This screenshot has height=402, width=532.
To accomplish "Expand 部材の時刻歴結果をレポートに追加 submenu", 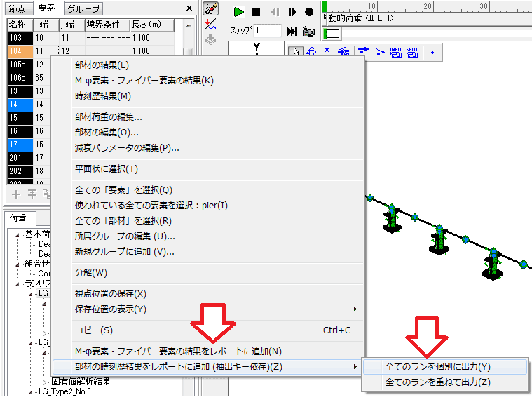I will (x=208, y=367).
